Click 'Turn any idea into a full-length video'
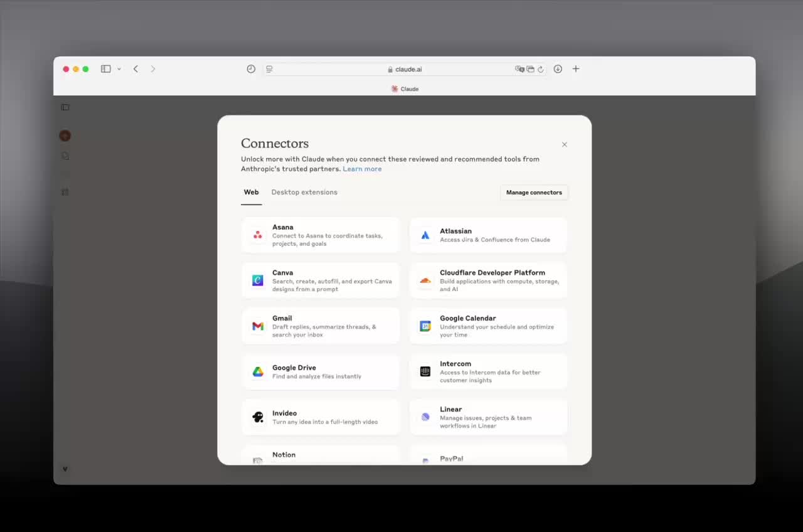The image size is (803, 532). tap(325, 422)
